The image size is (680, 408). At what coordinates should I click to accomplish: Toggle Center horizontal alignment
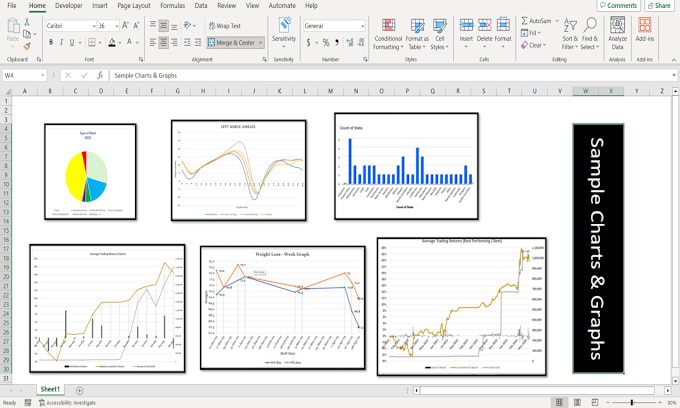(x=163, y=42)
